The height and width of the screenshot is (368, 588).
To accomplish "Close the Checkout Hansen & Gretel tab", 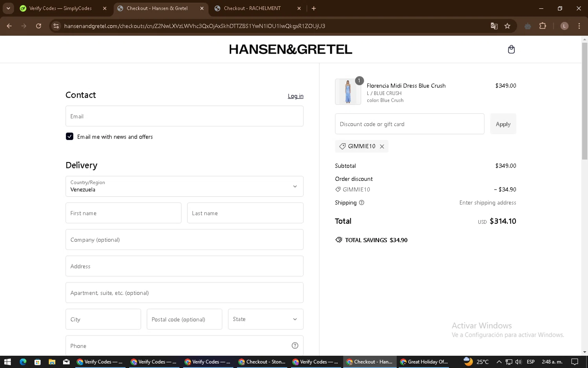I will coord(202,8).
